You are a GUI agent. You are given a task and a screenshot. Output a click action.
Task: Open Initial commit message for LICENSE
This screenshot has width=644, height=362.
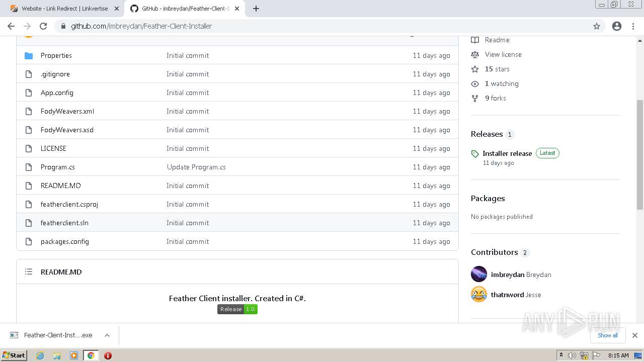188,148
